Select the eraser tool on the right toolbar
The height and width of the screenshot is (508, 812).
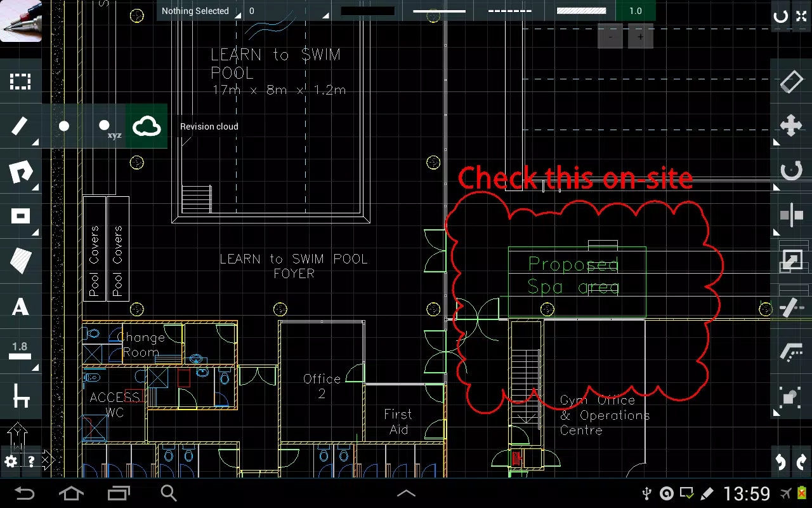pyautogui.click(x=791, y=81)
